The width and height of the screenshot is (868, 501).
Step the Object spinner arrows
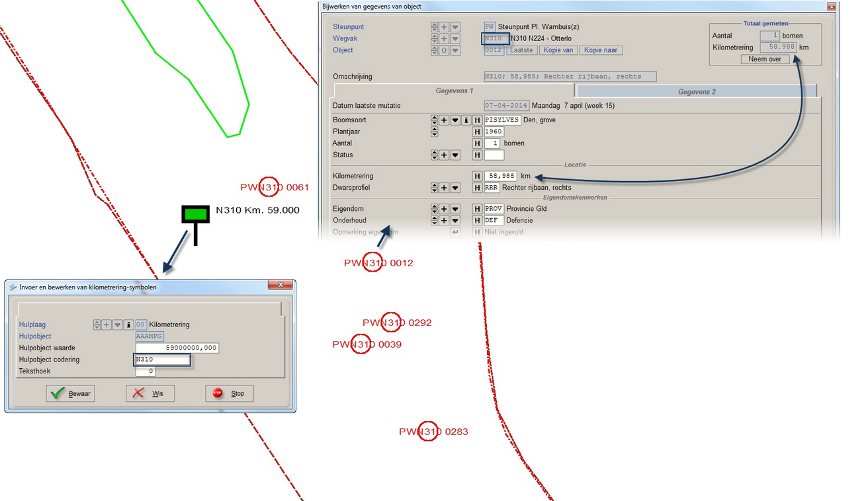[434, 50]
